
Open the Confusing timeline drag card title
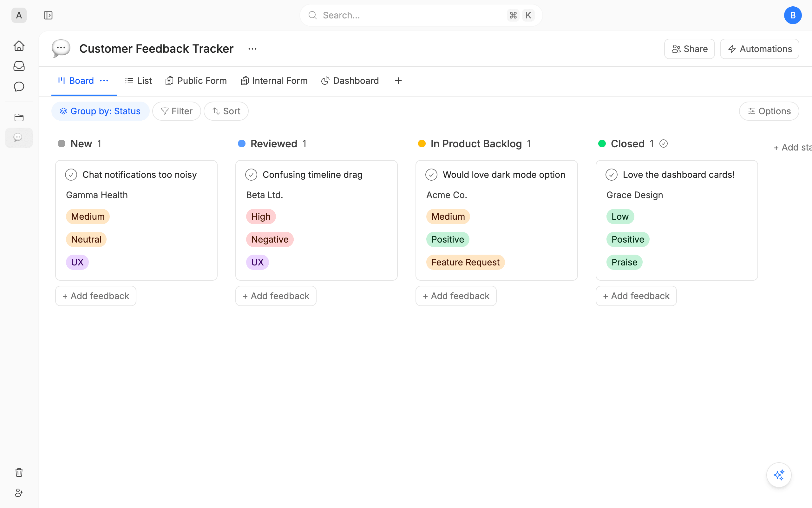312,175
